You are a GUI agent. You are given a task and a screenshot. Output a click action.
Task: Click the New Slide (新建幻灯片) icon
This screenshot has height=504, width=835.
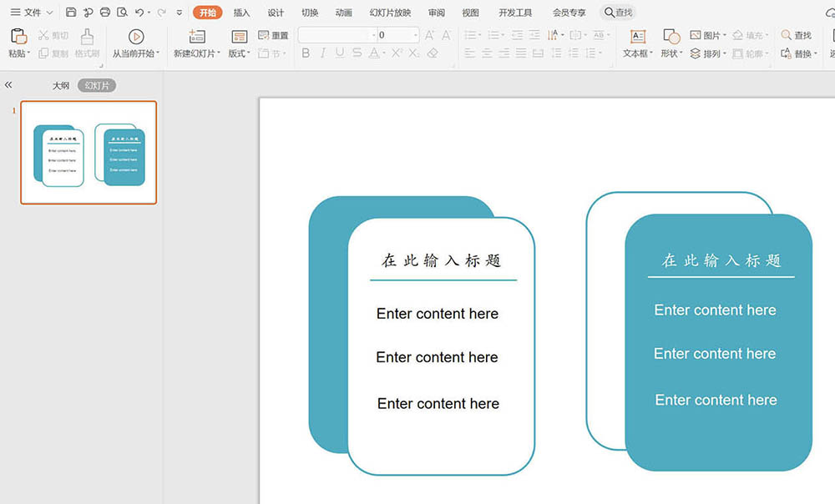pyautogui.click(x=197, y=37)
